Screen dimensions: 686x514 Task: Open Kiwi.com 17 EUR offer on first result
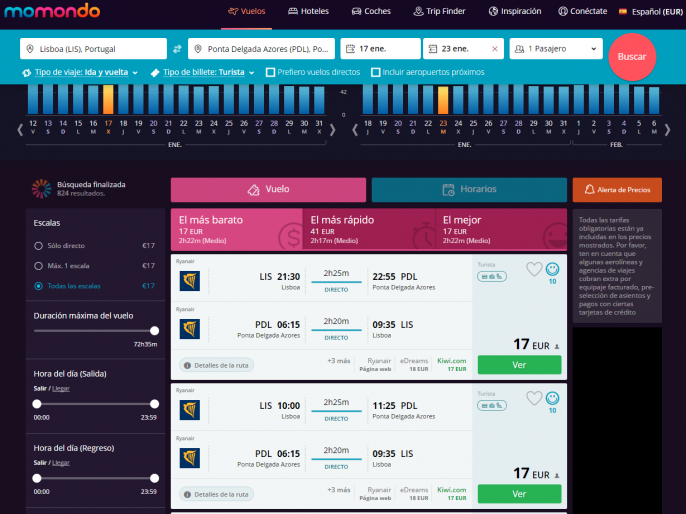[x=452, y=364]
